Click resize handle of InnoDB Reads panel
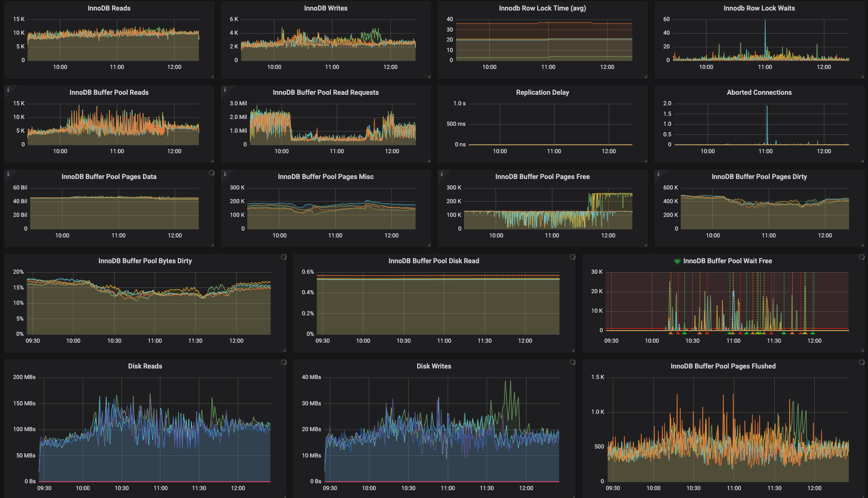This screenshot has height=498, width=868. click(x=212, y=77)
